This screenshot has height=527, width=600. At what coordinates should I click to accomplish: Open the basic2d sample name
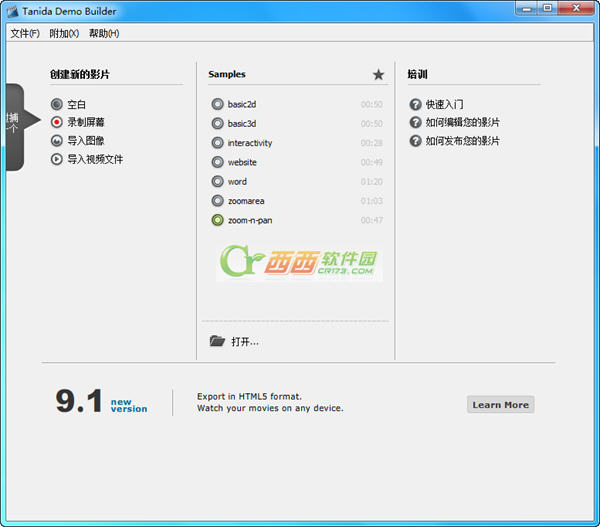click(242, 104)
